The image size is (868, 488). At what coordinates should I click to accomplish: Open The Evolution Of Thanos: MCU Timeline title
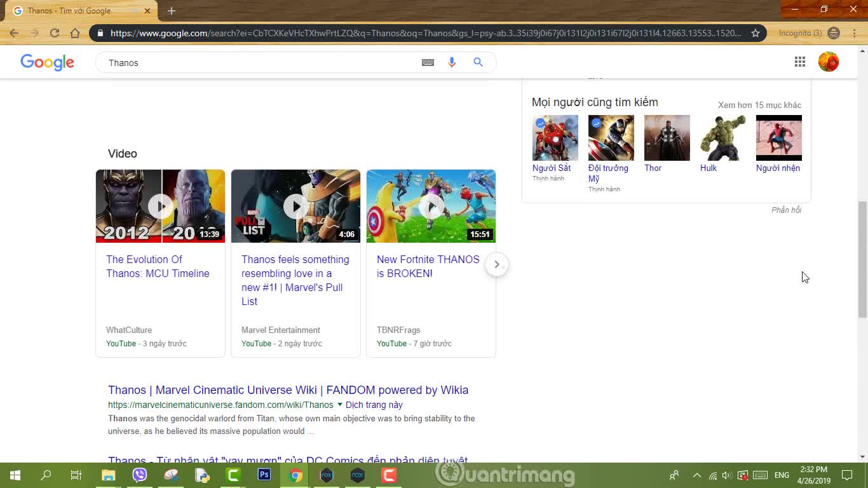(x=158, y=266)
